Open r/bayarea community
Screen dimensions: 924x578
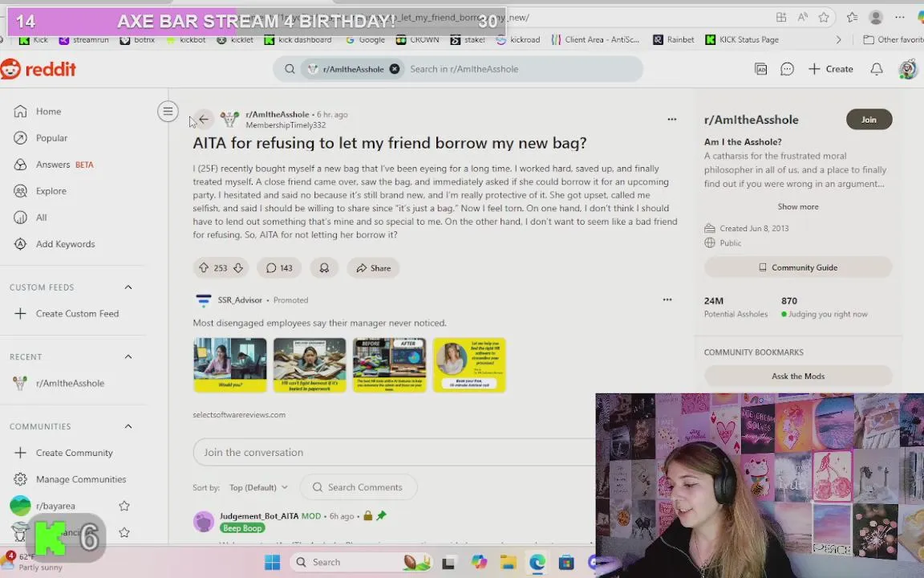55,506
